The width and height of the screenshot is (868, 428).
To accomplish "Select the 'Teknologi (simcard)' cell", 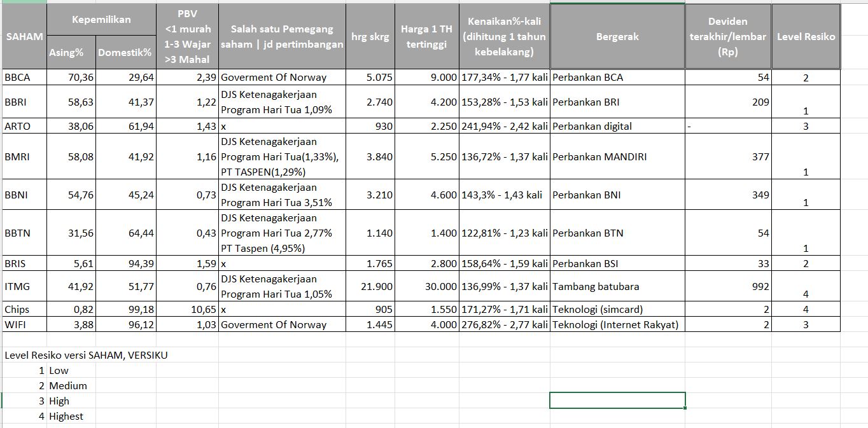I will pos(617,309).
